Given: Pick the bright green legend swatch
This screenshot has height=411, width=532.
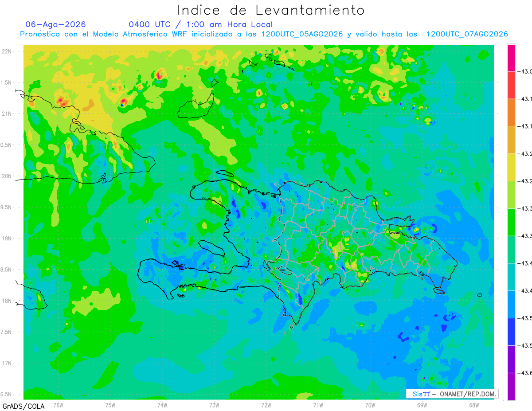Looking at the screenshot, I should click(x=511, y=222).
